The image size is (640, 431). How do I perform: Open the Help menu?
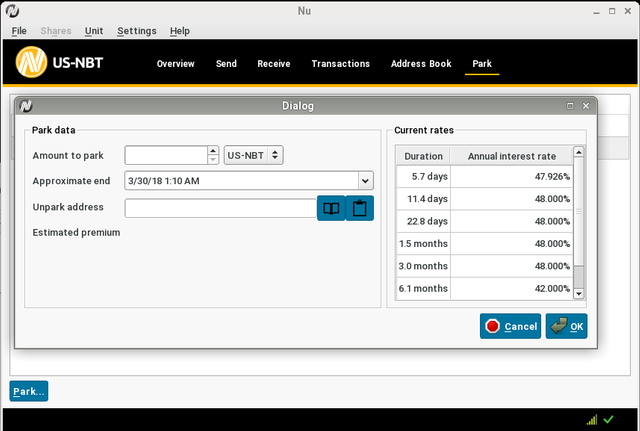coord(180,31)
